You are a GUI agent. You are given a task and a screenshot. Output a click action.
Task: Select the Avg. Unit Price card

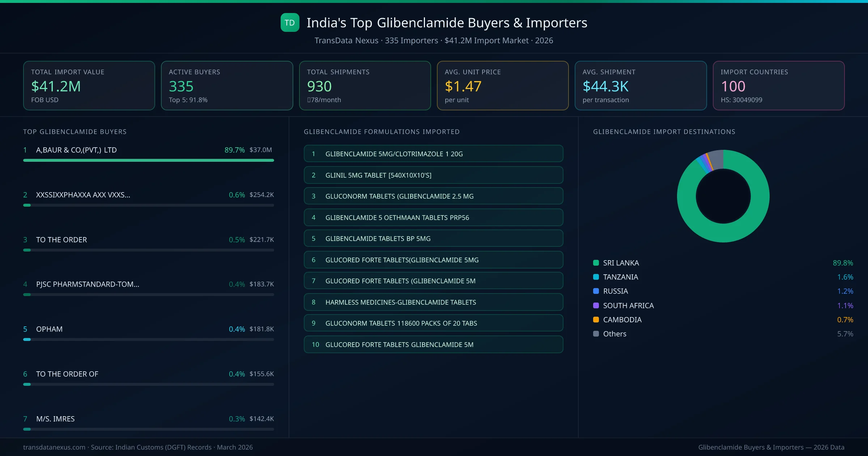[503, 85]
